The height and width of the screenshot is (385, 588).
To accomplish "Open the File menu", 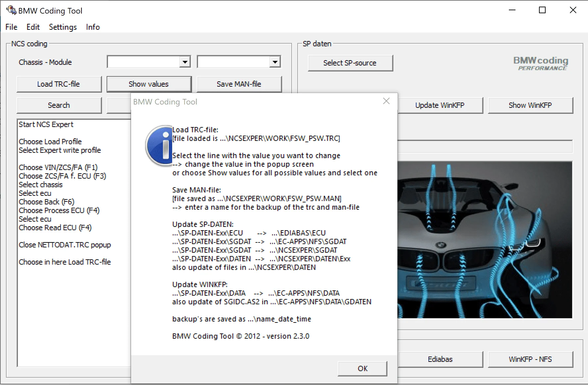I will [11, 27].
